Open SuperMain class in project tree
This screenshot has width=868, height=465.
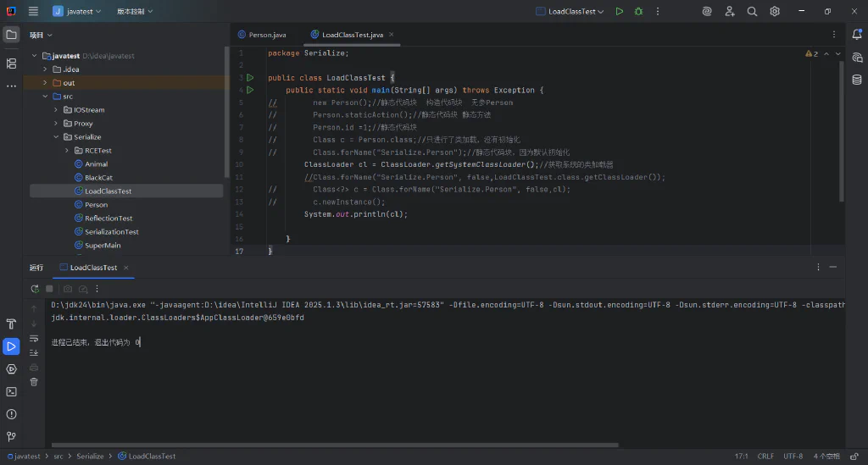pos(103,246)
